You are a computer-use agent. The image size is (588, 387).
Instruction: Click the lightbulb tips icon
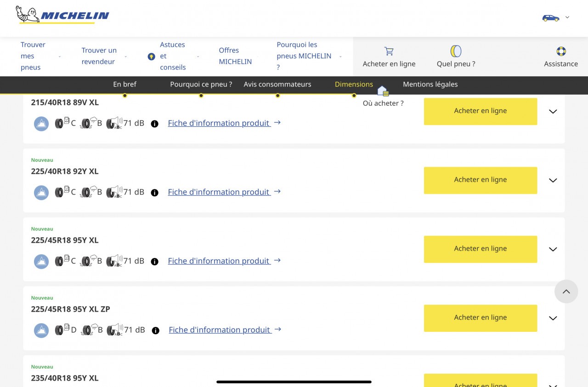pyautogui.click(x=151, y=57)
